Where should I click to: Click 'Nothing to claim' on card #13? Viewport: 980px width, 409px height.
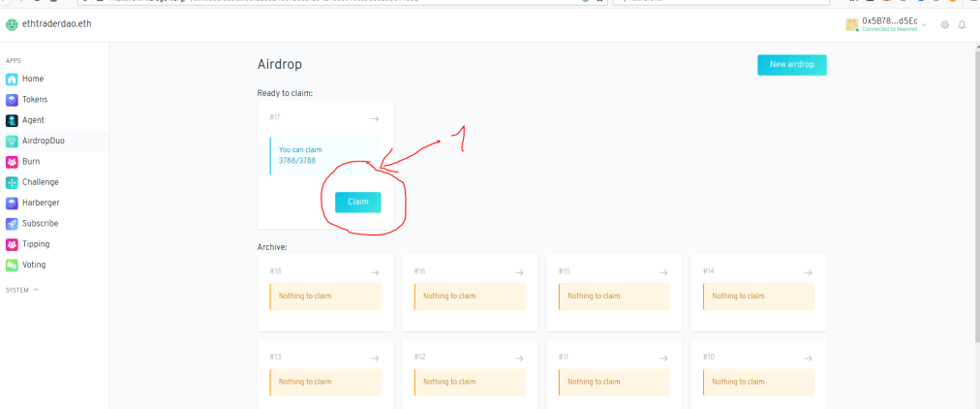click(325, 382)
